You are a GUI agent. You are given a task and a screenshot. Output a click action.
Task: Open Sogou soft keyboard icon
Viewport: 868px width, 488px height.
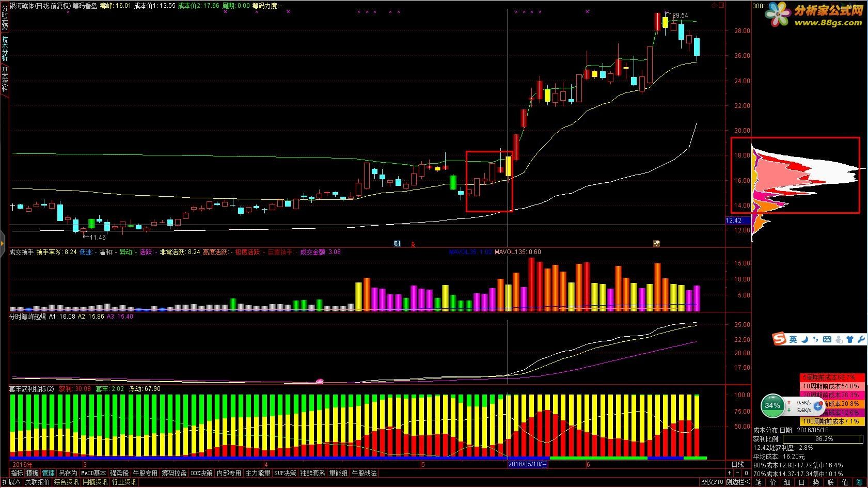[x=827, y=339]
